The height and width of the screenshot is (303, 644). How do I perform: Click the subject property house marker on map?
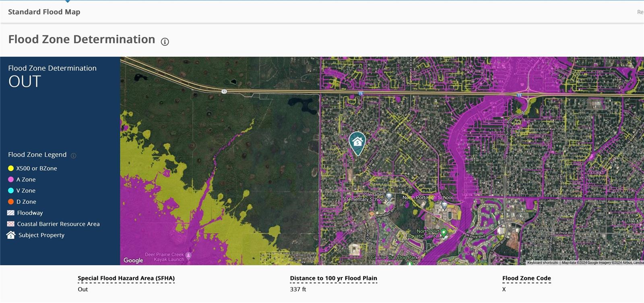click(x=357, y=142)
